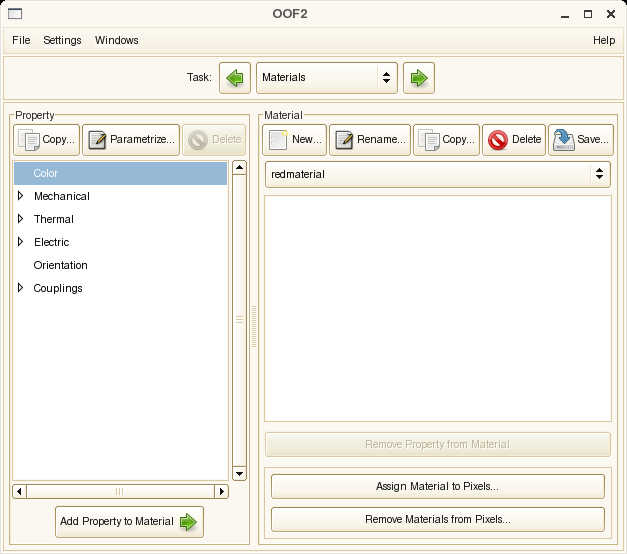Click the disabled Property Delete button
The image size is (627, 554).
[x=214, y=140]
